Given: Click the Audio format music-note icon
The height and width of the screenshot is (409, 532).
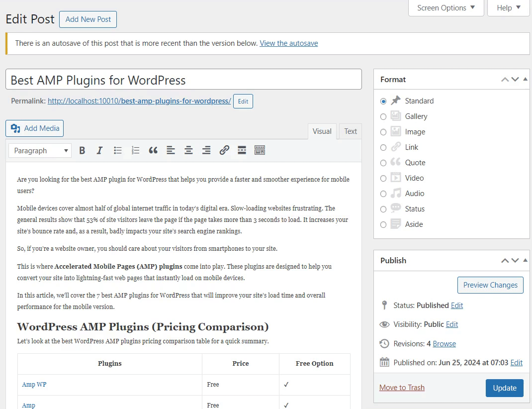Looking at the screenshot, I should click(x=396, y=193).
